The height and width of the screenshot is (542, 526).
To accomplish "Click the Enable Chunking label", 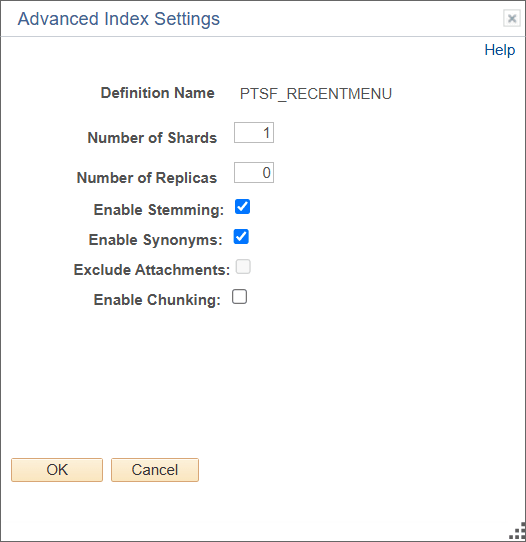I will [157, 300].
